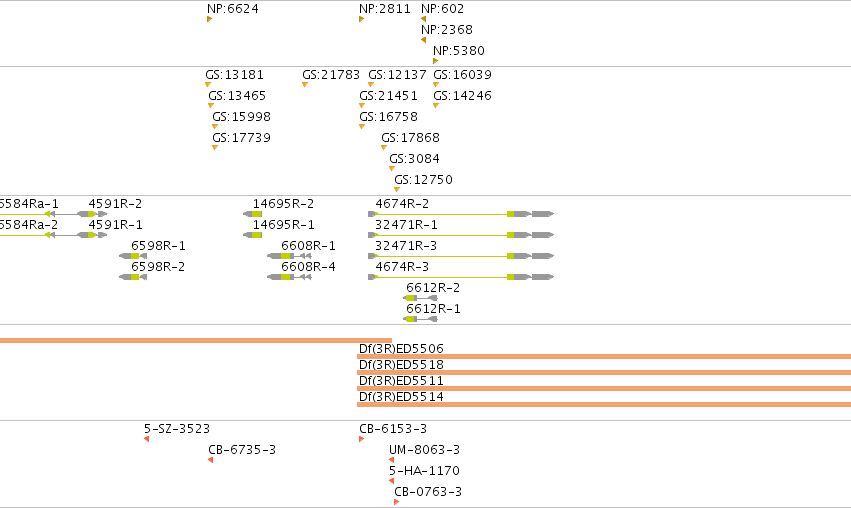
Task: Click the NP:2368 insertion marker triangle
Action: (423, 40)
